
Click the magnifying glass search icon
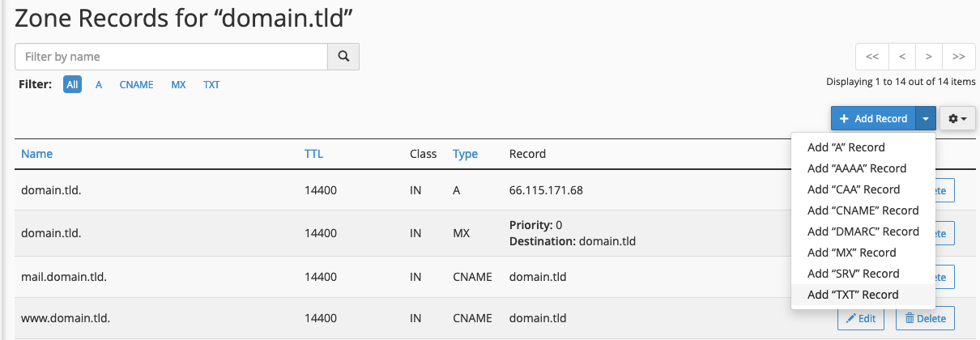(x=343, y=57)
